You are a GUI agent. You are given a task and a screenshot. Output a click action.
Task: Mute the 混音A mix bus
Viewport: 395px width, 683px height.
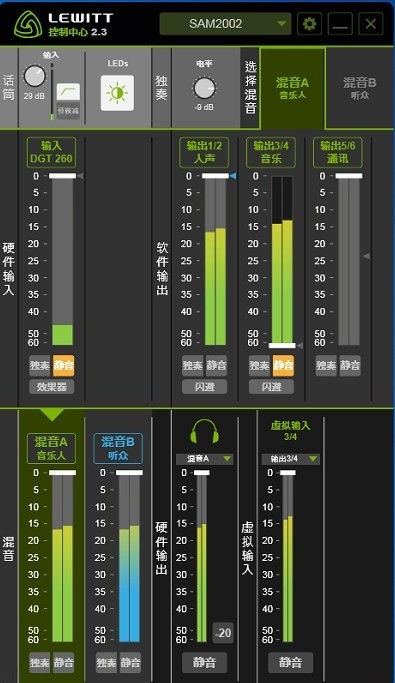click(64, 663)
